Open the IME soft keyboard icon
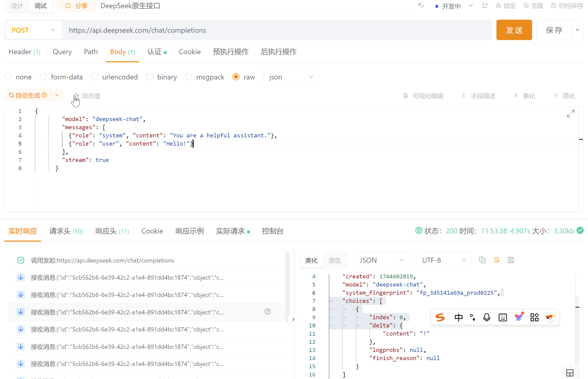Screen dimensions: 588x379 click(x=503, y=317)
